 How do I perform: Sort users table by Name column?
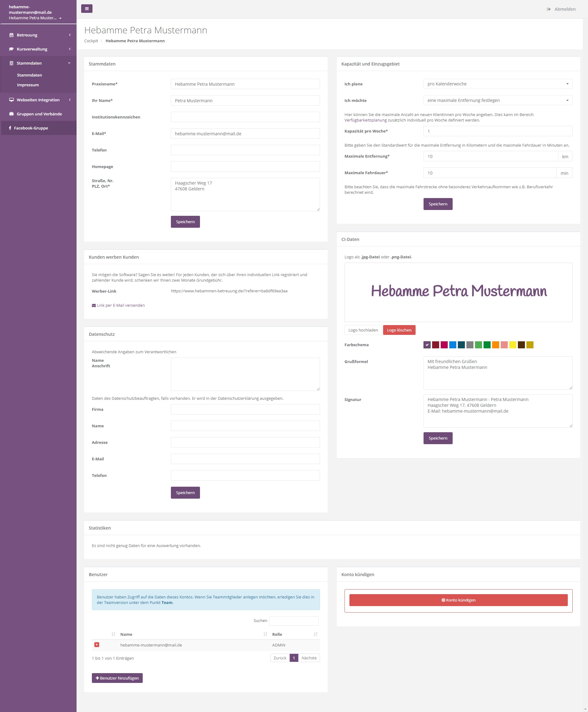[x=126, y=634]
